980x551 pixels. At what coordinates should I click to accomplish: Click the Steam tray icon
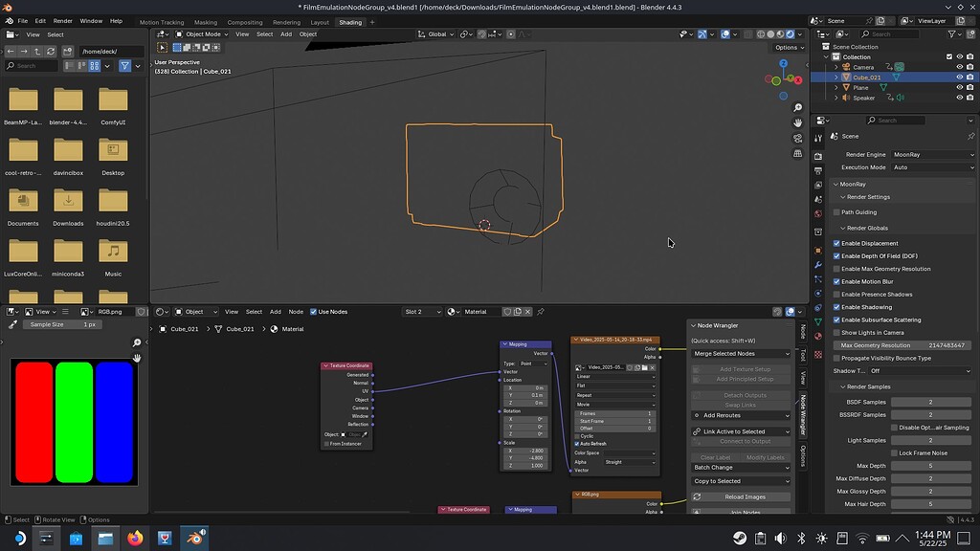pos(740,538)
